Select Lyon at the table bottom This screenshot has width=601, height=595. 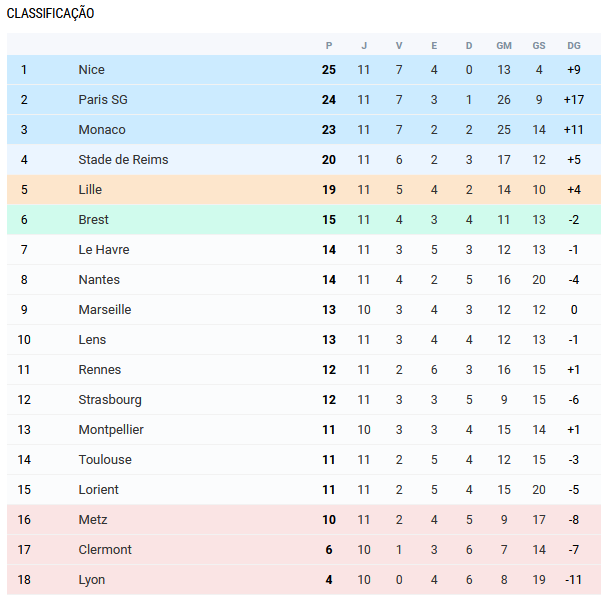coord(92,580)
